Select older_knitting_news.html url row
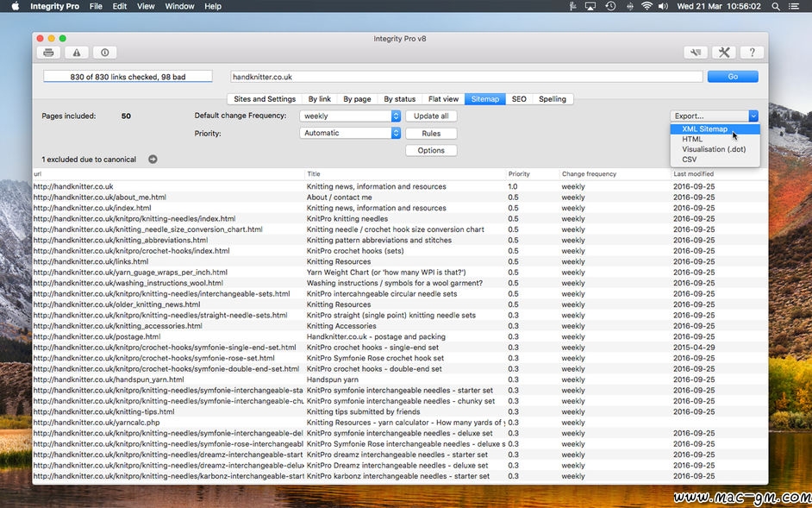This screenshot has width=812, height=508. 400,304
